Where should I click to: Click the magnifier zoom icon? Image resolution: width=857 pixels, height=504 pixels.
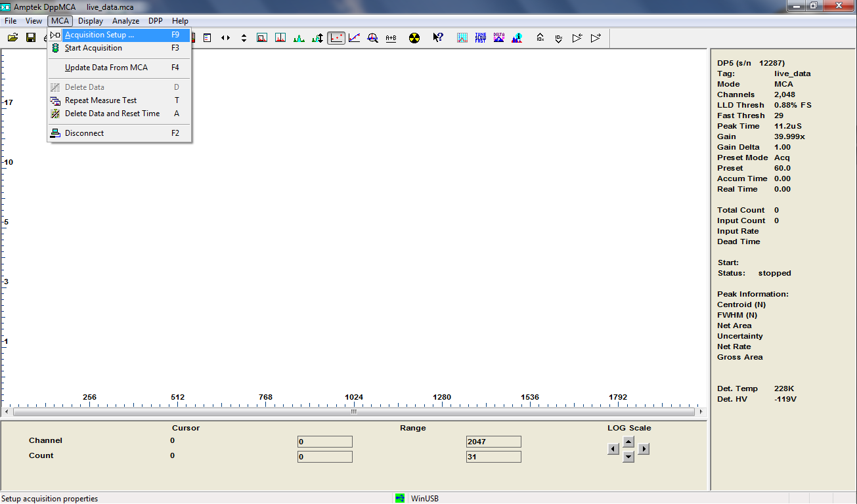coord(372,38)
